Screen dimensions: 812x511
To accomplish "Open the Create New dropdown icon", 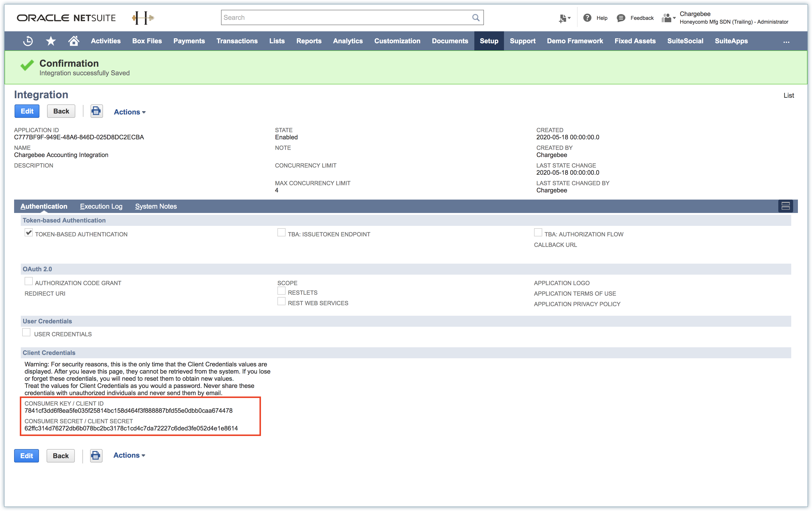I will pyautogui.click(x=564, y=18).
